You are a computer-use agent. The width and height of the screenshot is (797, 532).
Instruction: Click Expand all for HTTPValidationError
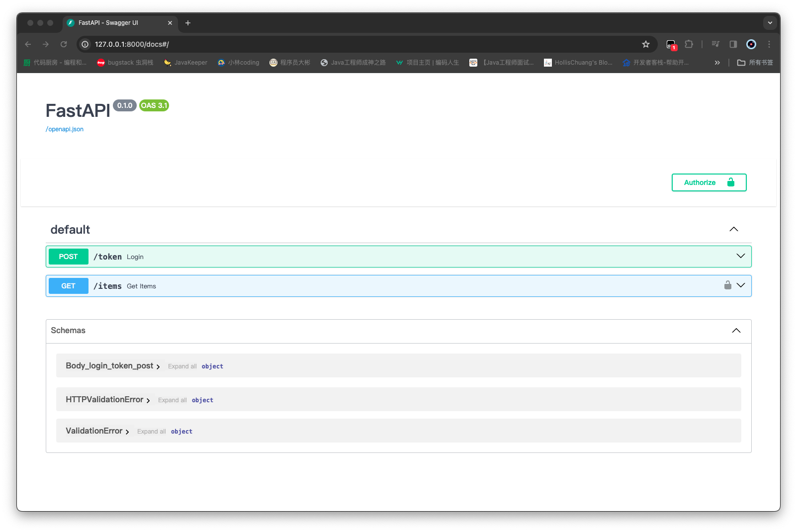(173, 400)
